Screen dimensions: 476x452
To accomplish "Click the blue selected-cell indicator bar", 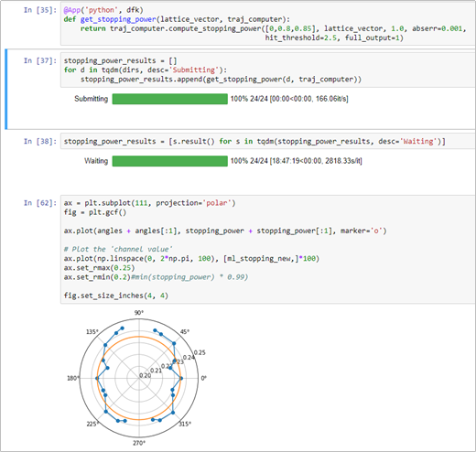I will [x=5, y=89].
